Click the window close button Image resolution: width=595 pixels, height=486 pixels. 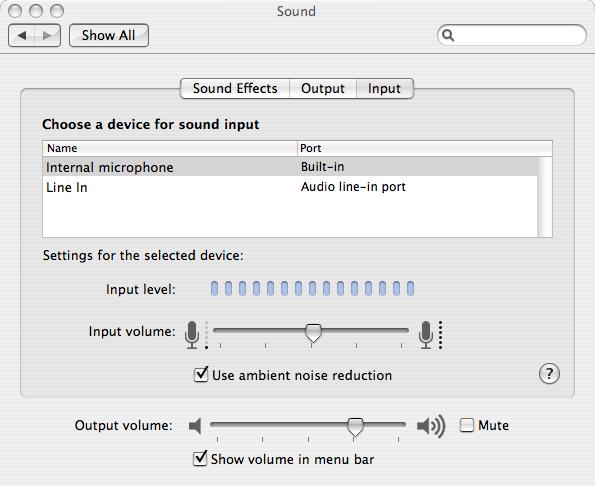point(15,11)
